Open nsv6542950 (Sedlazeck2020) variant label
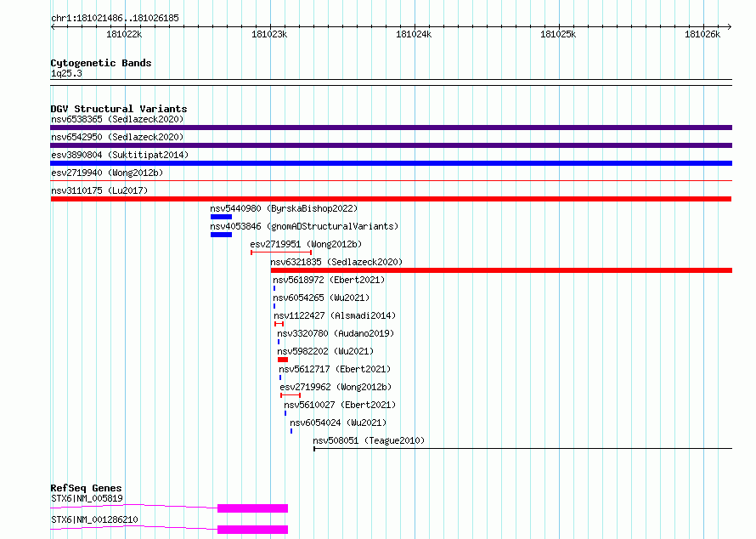The height and width of the screenshot is (539, 756). click(x=117, y=137)
